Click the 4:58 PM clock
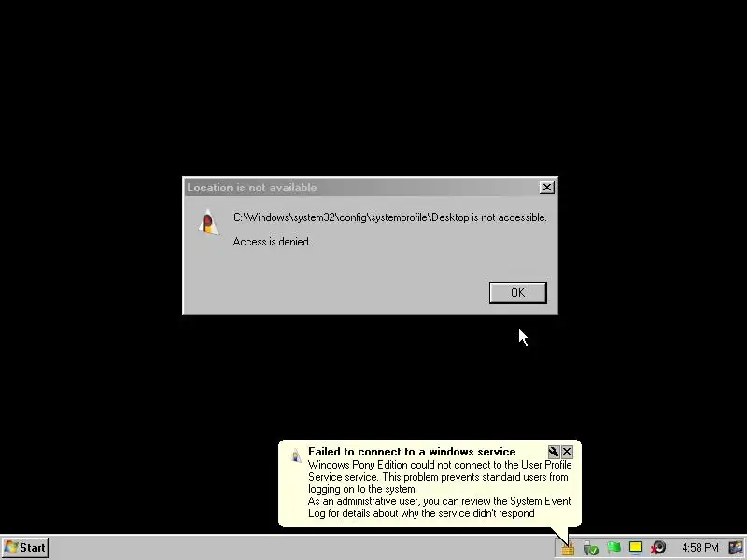The image size is (747, 560). coord(699,548)
